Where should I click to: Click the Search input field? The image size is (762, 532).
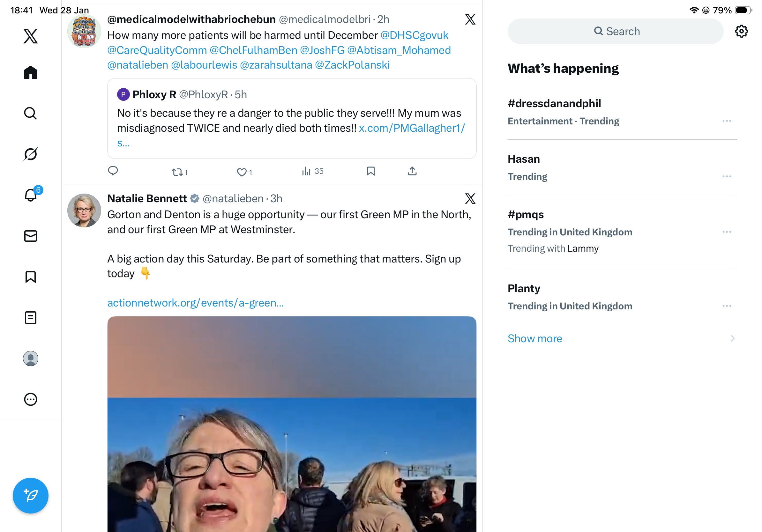[615, 32]
